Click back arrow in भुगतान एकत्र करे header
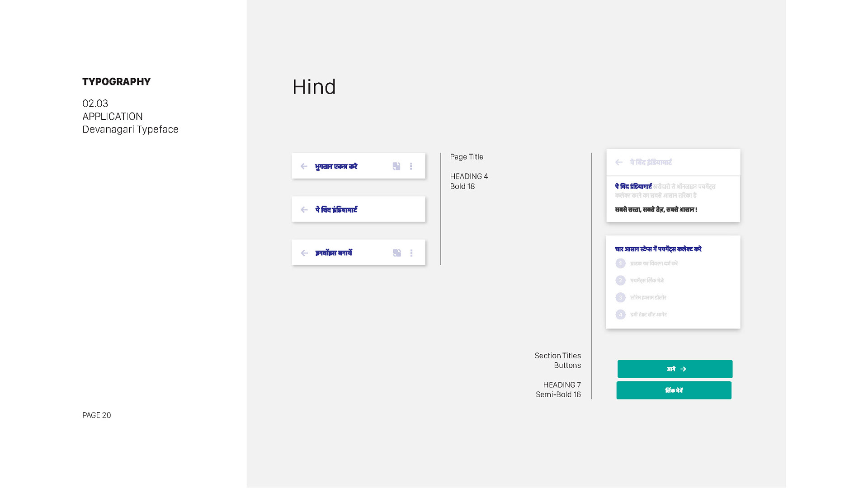Image resolution: width=868 pixels, height=488 pixels. tap(304, 166)
